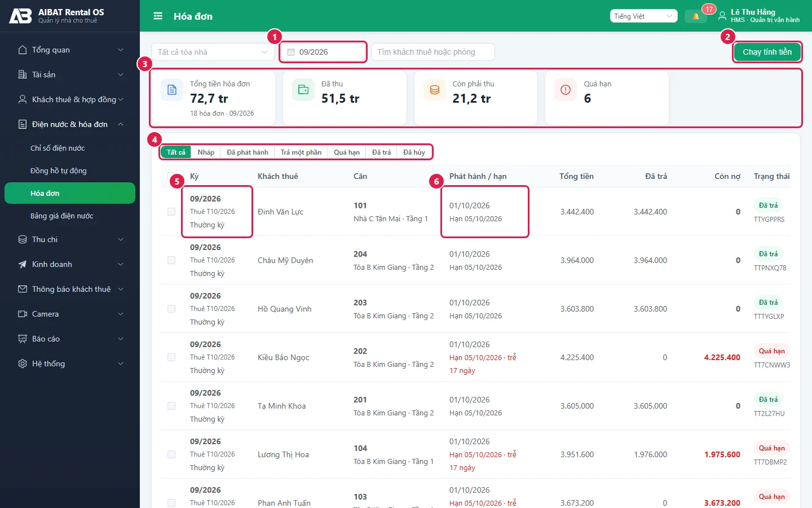The image size is (812, 508).
Task: Expand the Báo cáo sidebar section
Action: click(x=70, y=339)
